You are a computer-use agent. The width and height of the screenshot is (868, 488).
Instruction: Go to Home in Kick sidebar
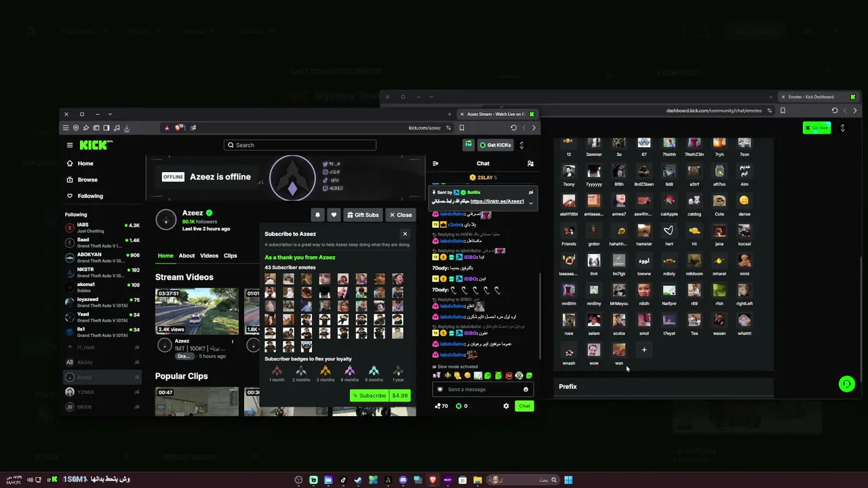click(80, 163)
